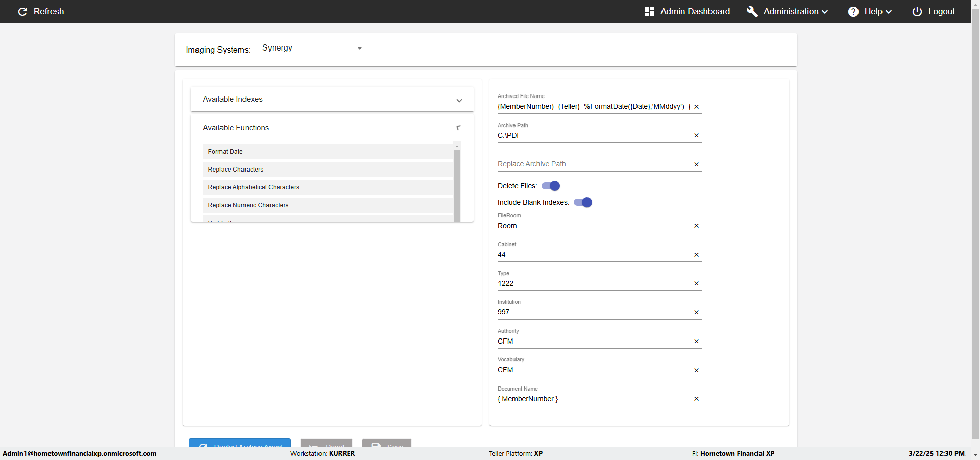Open the Administration menu
980x460 pixels.
click(x=795, y=12)
